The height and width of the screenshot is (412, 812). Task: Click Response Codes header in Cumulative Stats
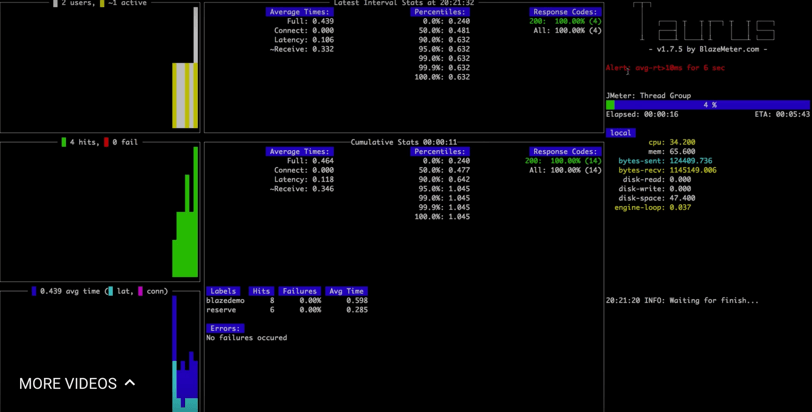563,152
